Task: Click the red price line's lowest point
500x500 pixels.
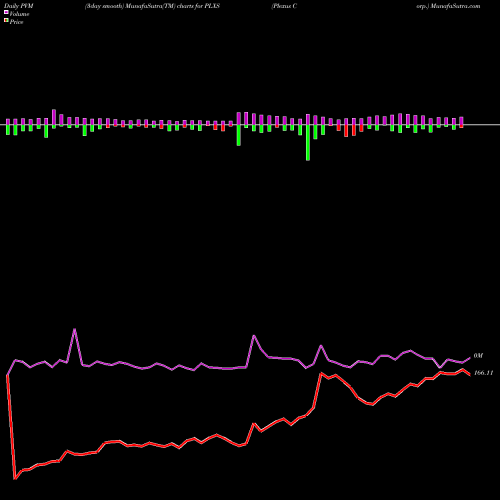Action: point(15,479)
